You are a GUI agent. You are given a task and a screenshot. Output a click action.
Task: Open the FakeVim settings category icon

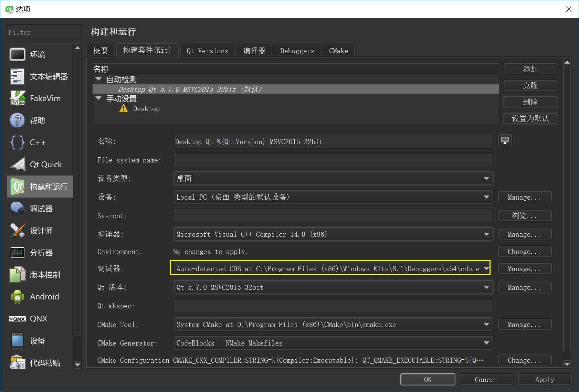(x=17, y=98)
